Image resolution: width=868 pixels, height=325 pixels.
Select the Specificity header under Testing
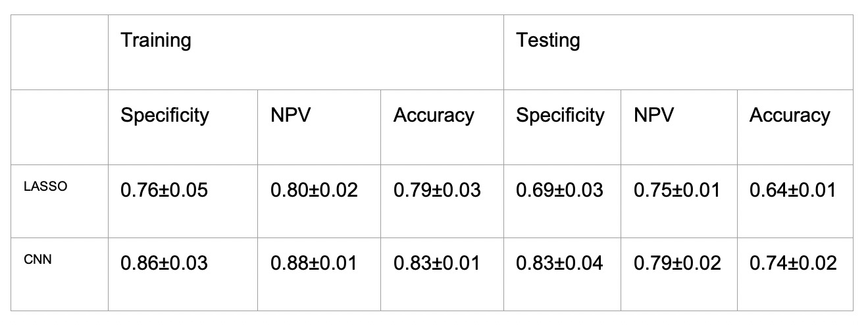tap(560, 116)
